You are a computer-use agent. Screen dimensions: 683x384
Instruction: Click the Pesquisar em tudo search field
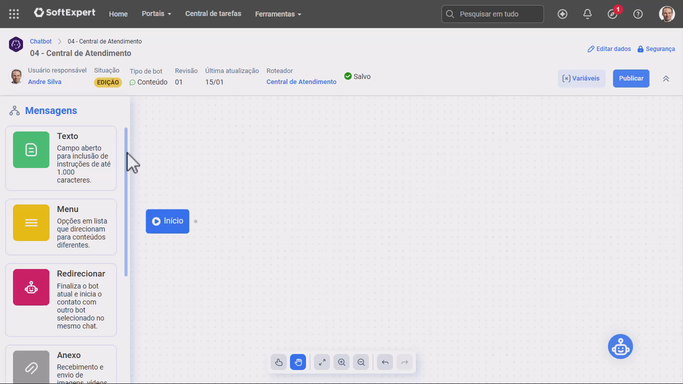492,14
